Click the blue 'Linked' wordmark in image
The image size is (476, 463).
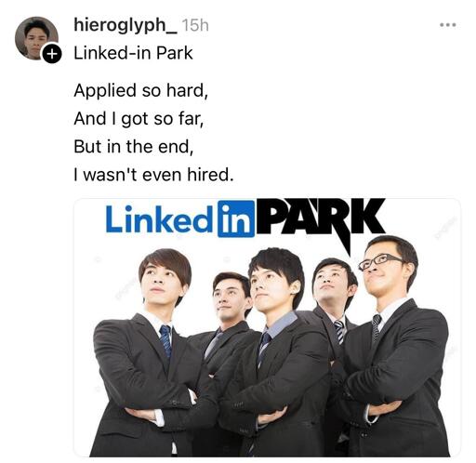159,218
